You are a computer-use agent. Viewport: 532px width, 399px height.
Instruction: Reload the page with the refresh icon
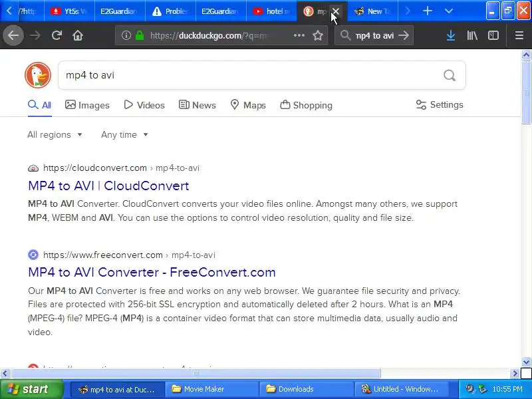57,35
